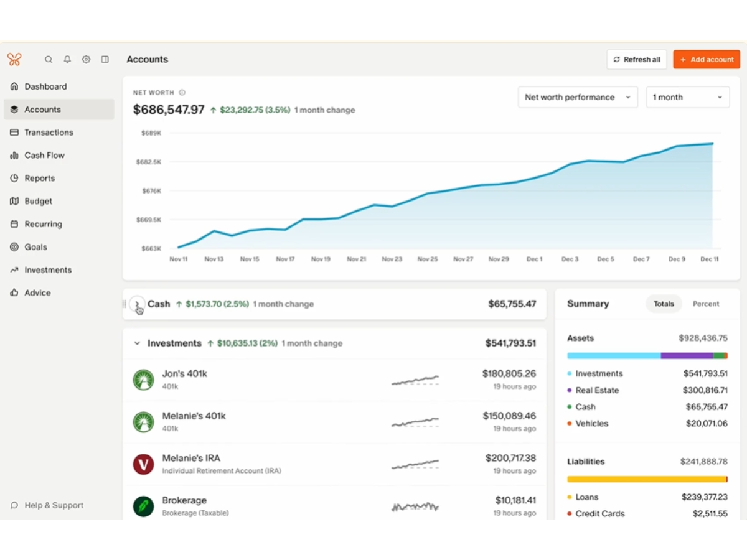Image resolution: width=747 pixels, height=560 pixels.
Task: Navigate to Investments in sidebar
Action: coord(59,270)
